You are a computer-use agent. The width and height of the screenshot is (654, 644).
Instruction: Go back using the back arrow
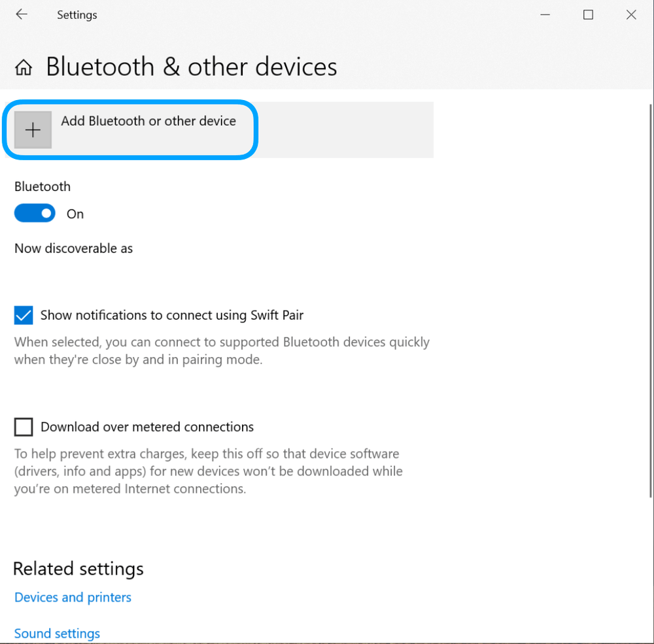(x=22, y=14)
